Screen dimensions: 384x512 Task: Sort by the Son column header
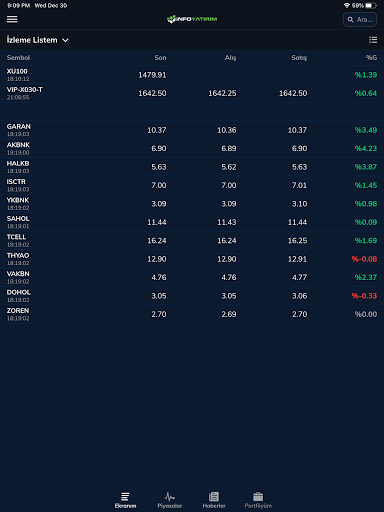[x=160, y=58]
